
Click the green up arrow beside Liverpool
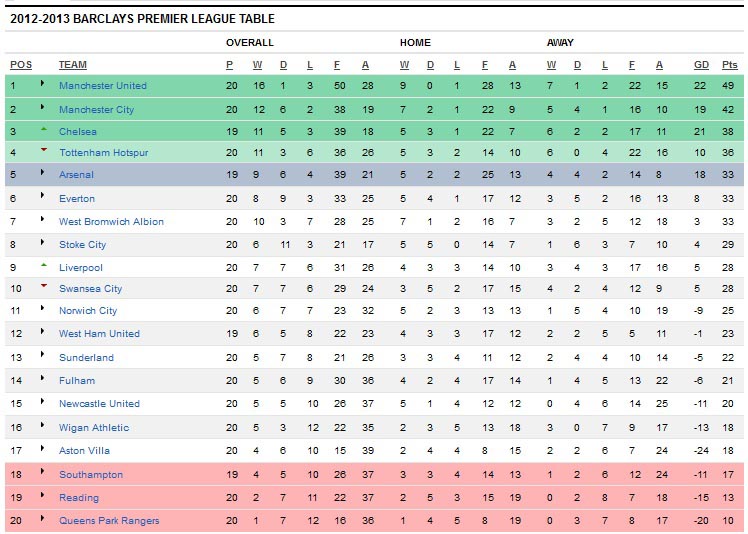(x=44, y=265)
